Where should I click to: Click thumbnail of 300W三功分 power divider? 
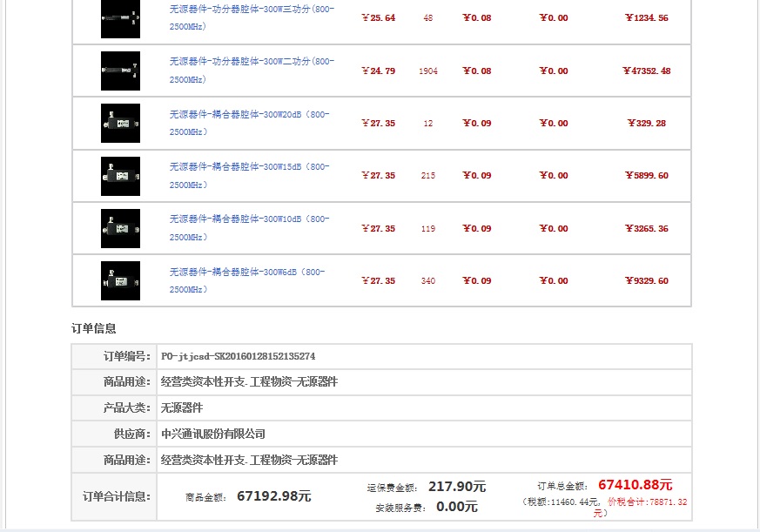coord(120,18)
